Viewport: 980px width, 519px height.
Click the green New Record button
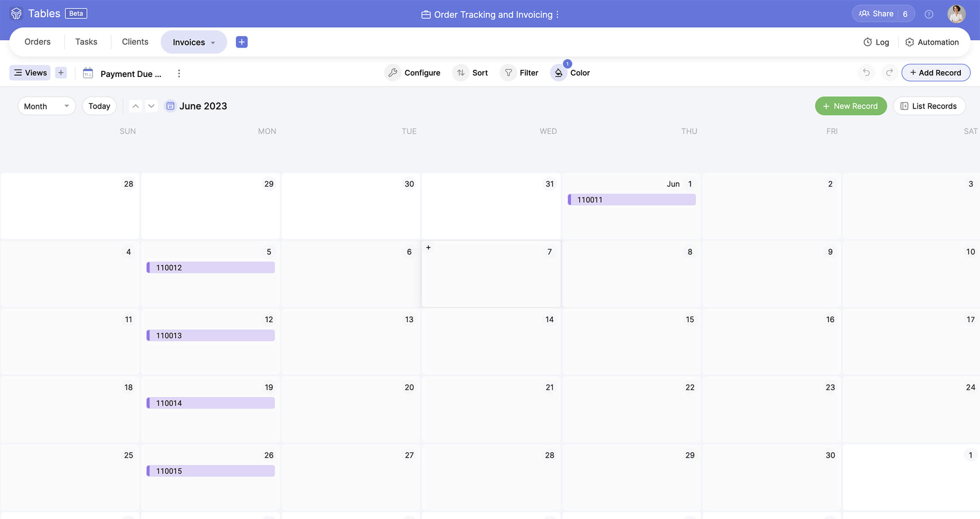(851, 106)
